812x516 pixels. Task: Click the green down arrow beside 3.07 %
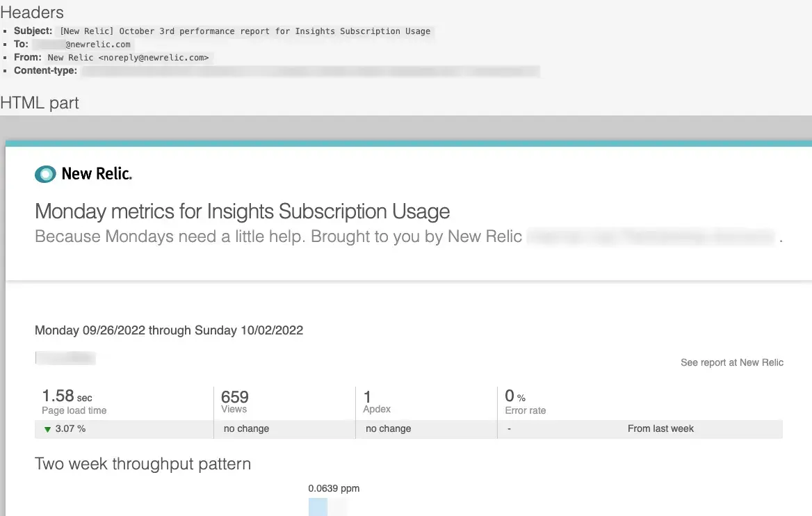tap(48, 429)
